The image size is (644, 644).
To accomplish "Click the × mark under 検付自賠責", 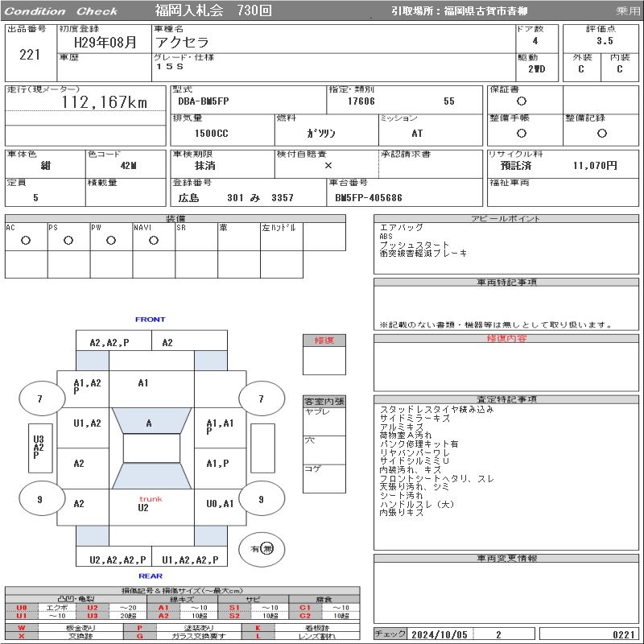I will (328, 165).
